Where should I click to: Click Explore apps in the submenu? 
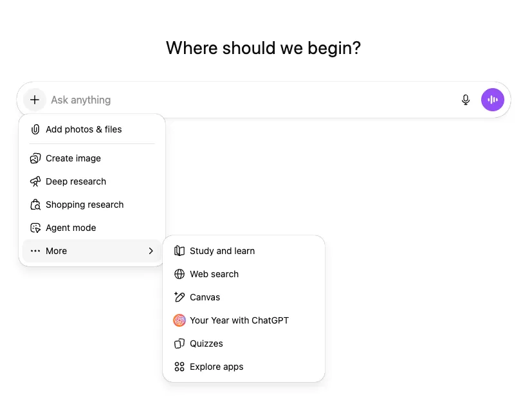[x=216, y=367]
